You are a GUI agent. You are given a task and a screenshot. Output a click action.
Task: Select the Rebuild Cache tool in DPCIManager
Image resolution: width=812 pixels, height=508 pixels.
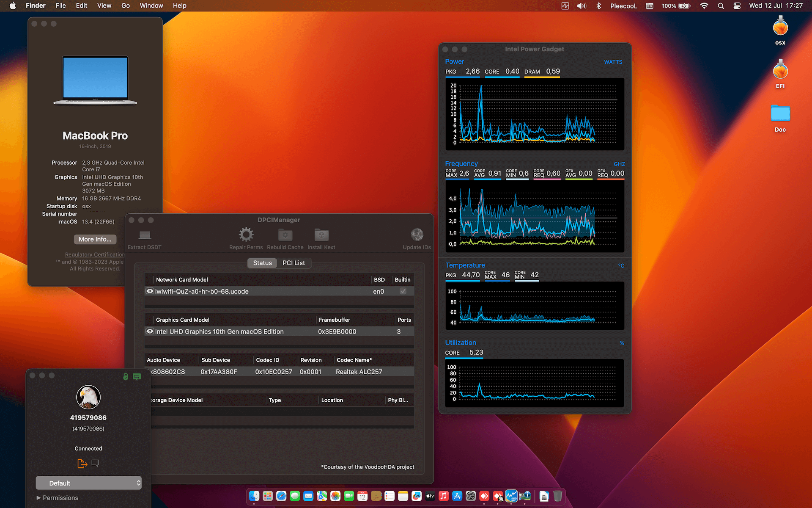(x=285, y=235)
